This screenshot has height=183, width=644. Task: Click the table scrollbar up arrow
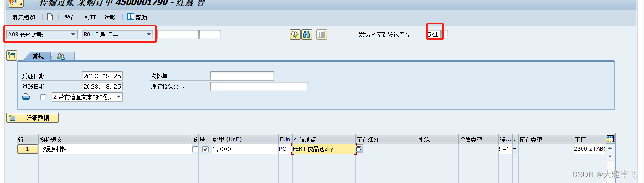[x=610, y=148]
